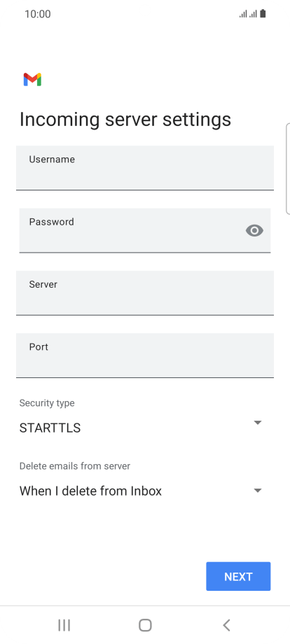Screen dimensions: 290x644
Task: Focus the Username input field
Action: [x=145, y=168]
